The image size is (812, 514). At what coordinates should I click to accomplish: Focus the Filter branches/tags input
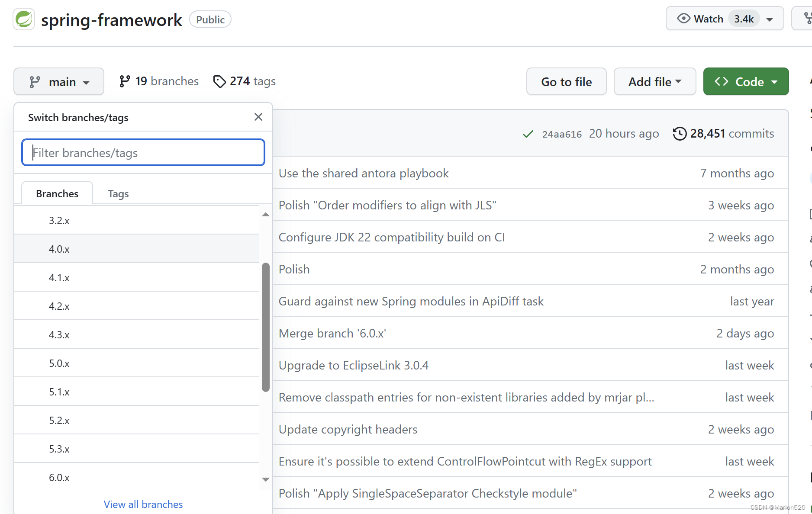[x=143, y=152]
